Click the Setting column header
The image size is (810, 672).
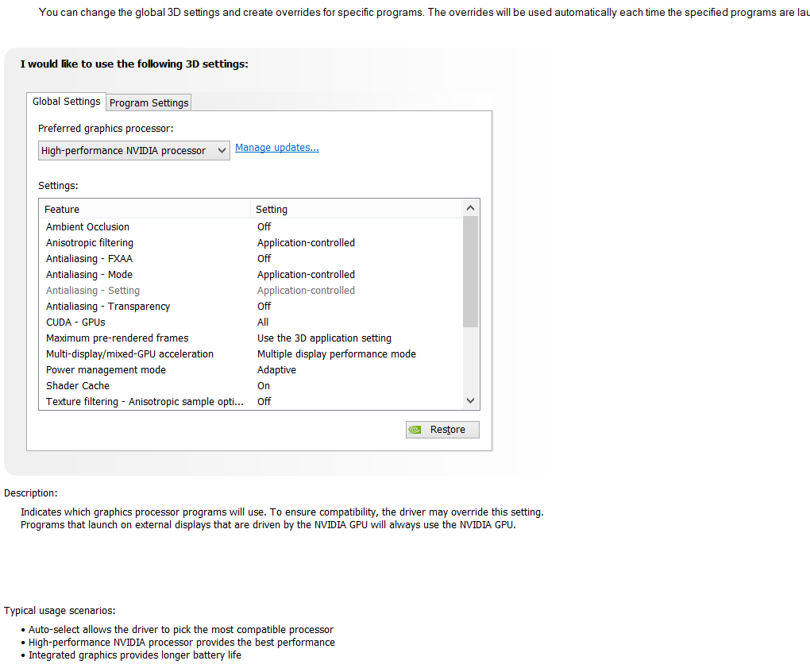(272, 210)
